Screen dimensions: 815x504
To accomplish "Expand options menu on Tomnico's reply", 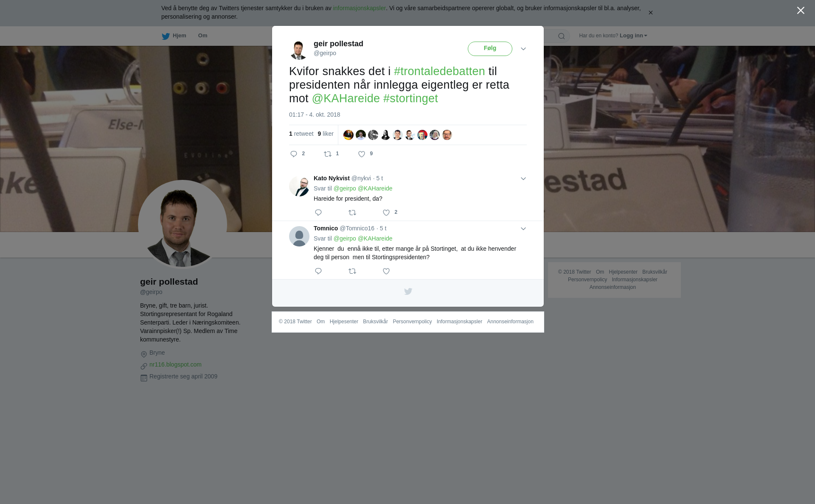I will (523, 229).
